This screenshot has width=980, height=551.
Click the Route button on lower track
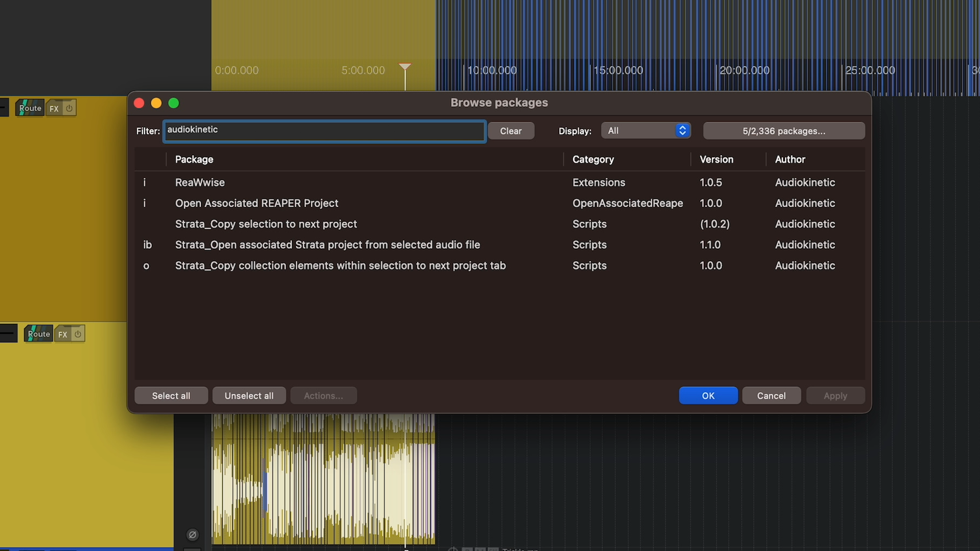pyautogui.click(x=39, y=334)
